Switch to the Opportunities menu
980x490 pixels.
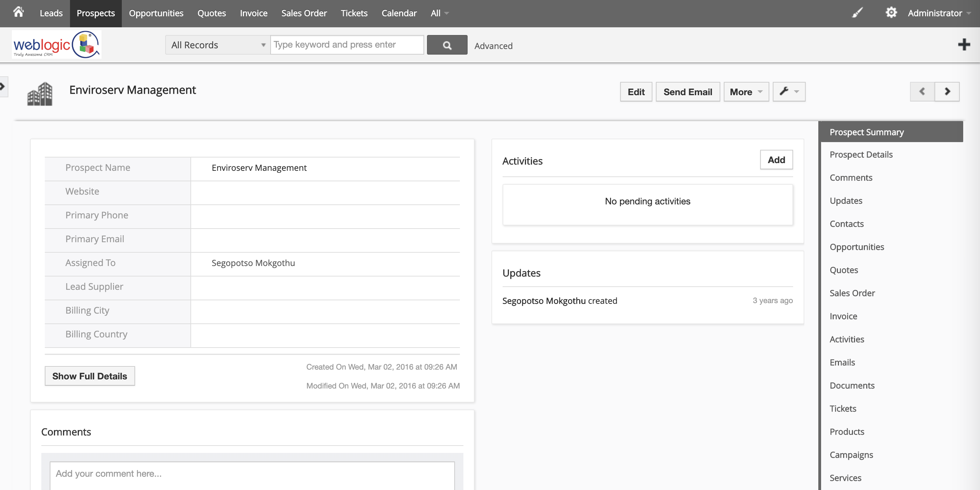click(x=156, y=13)
